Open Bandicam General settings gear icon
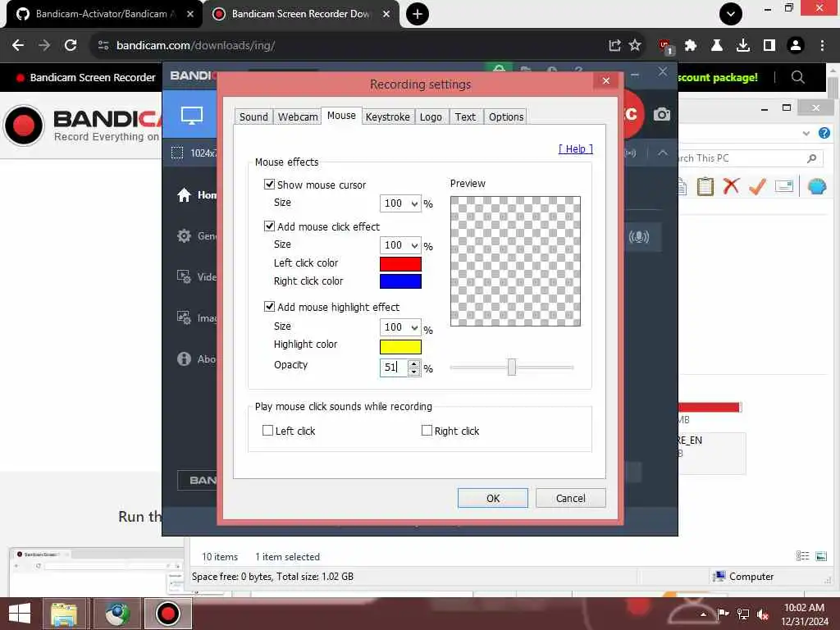Image resolution: width=840 pixels, height=630 pixels. [x=184, y=235]
